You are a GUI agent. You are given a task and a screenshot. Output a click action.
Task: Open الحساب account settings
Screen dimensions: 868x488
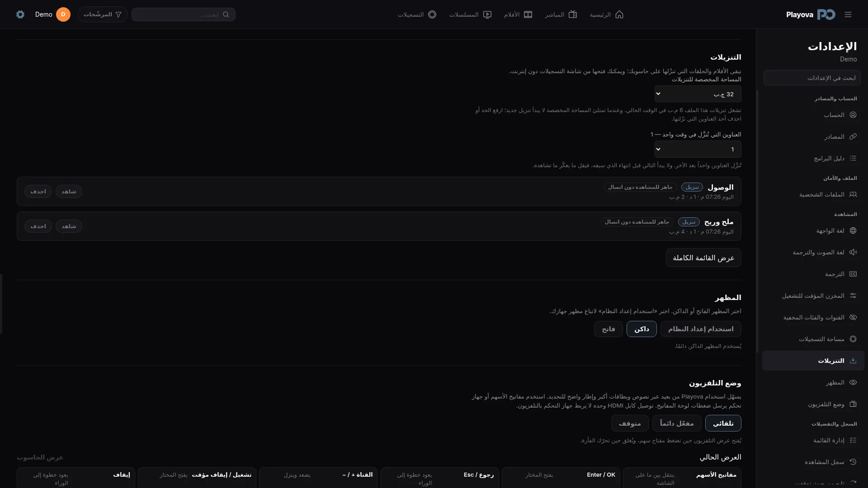(813, 115)
